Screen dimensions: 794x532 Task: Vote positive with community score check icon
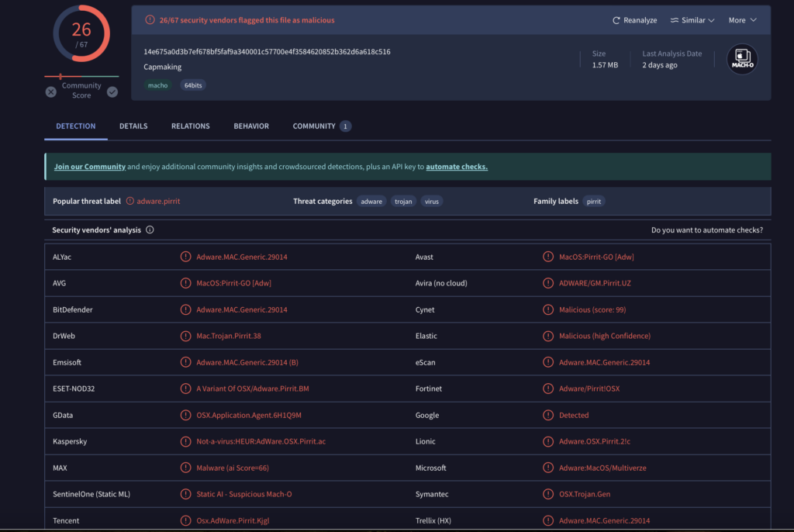point(112,92)
